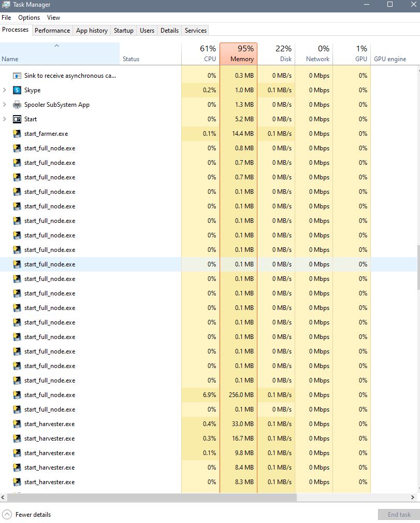420x523 pixels.
Task: Click icon of start_harvester.exe using 8.3 MB
Action: point(17,482)
